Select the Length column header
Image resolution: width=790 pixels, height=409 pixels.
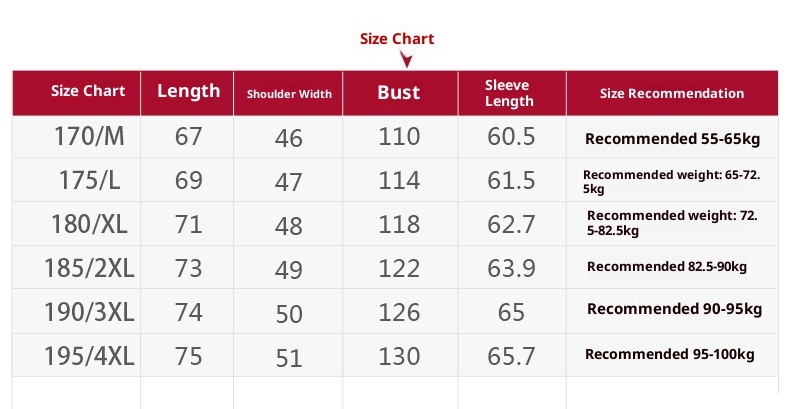click(x=188, y=91)
